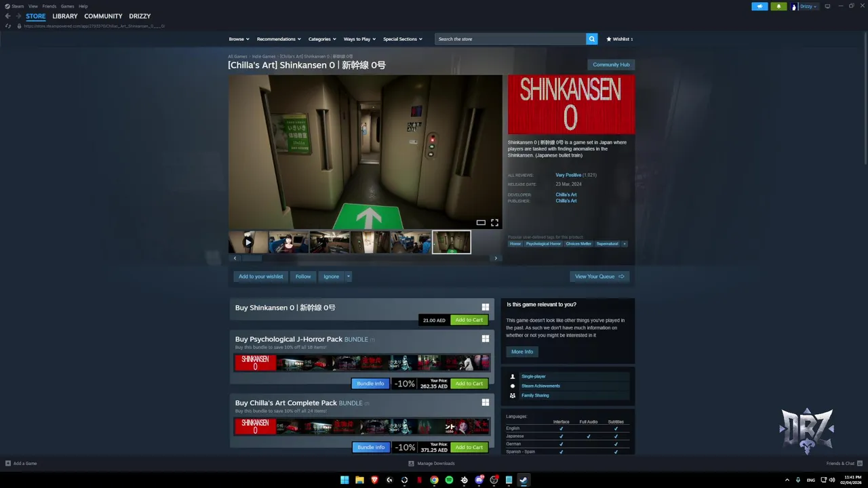Screen dimensions: 868x488
Task: Open the screenshot in fullscreen
Action: click(494, 222)
